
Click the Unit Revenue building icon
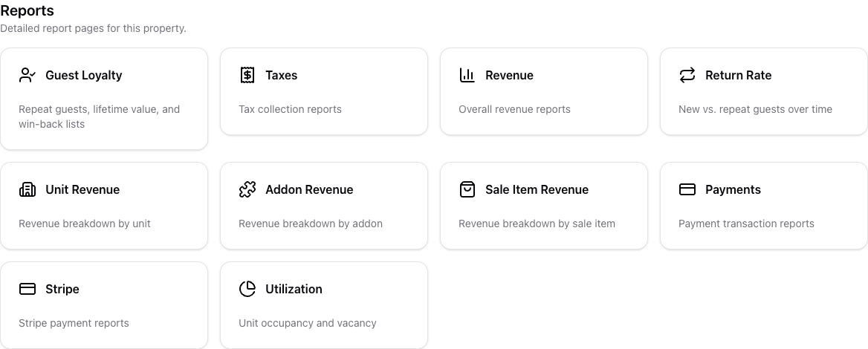[x=27, y=189]
